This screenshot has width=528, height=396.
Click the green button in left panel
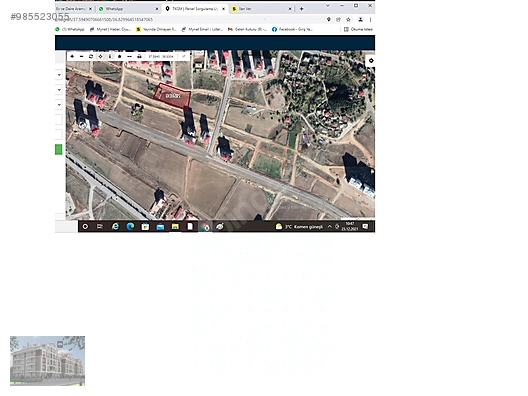tap(59, 150)
